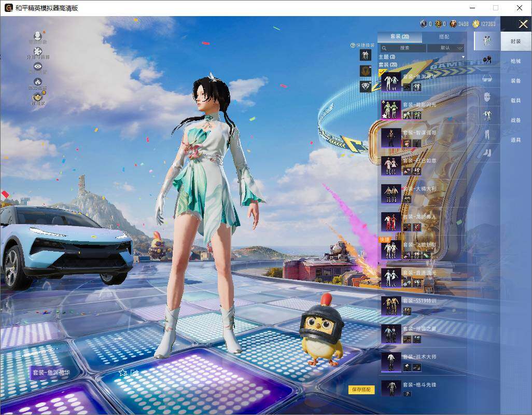
Task: Click the silver shield currency icon
Action: click(x=424, y=24)
